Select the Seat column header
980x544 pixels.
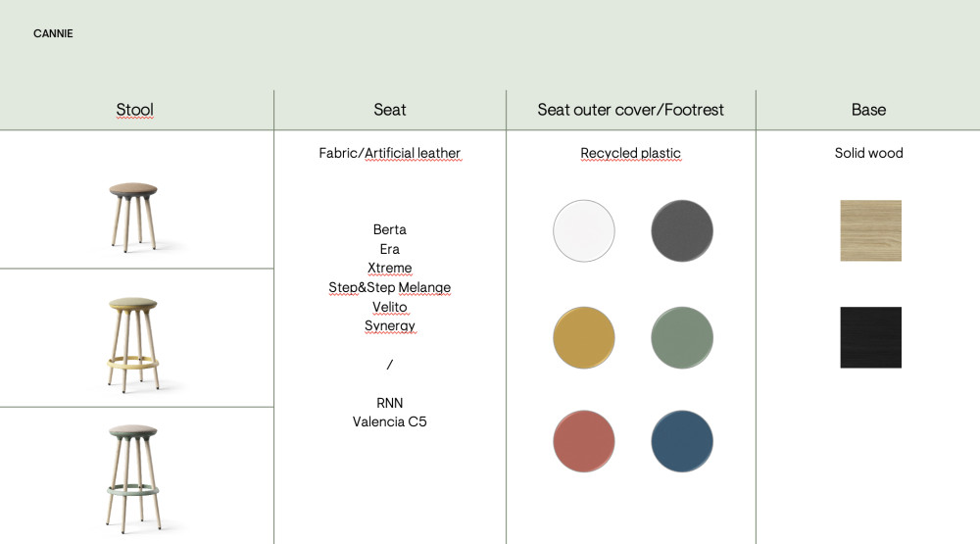point(390,110)
